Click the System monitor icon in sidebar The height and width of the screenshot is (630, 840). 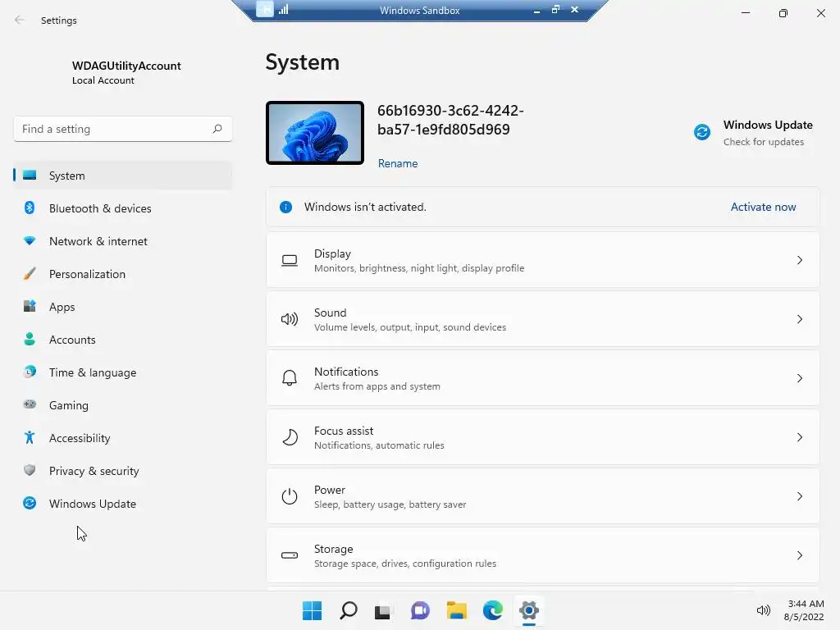tap(30, 176)
